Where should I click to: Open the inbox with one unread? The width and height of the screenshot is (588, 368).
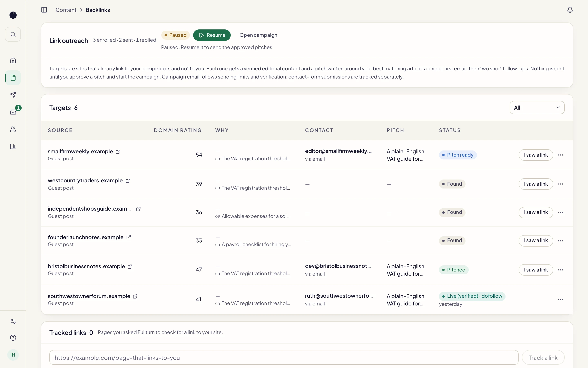[13, 112]
